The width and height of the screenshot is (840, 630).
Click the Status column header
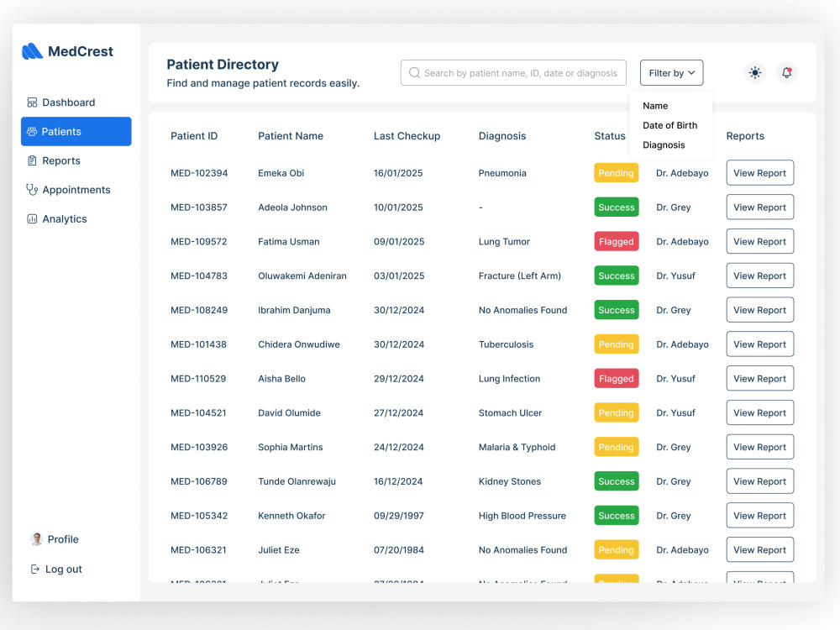[610, 136]
